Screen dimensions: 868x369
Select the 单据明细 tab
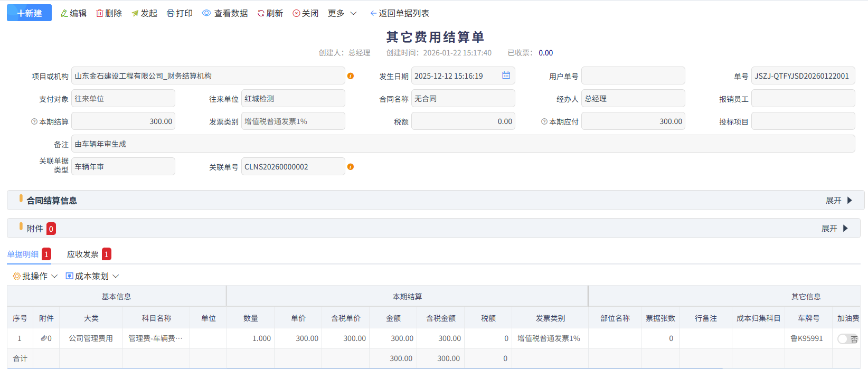23,254
